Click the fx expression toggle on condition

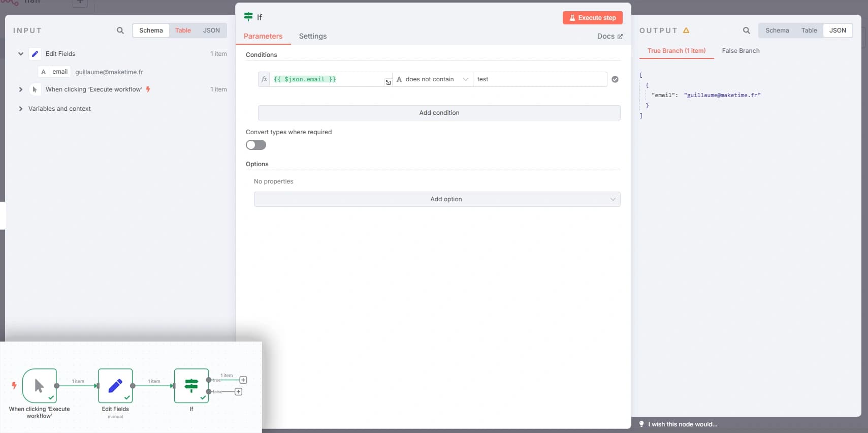(264, 79)
